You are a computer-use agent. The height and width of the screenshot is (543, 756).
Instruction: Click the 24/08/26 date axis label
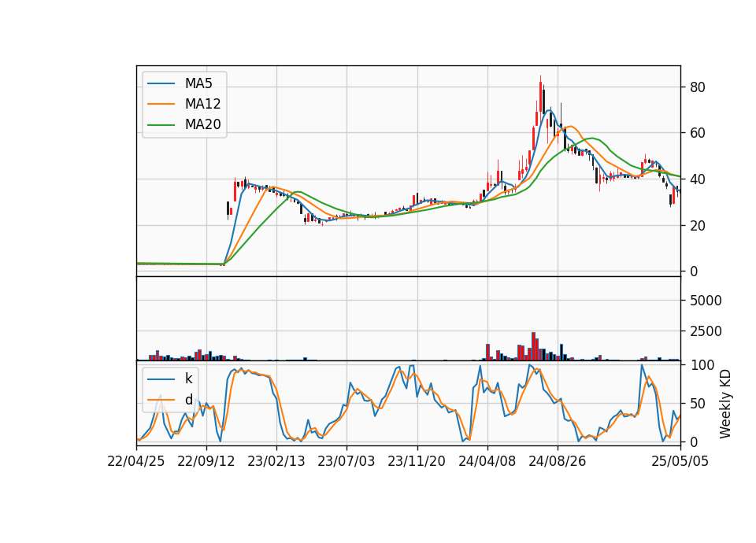pyautogui.click(x=558, y=461)
